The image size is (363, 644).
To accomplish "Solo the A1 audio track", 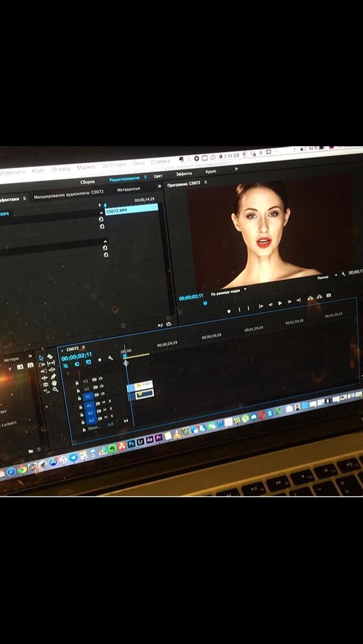I will 110,401.
